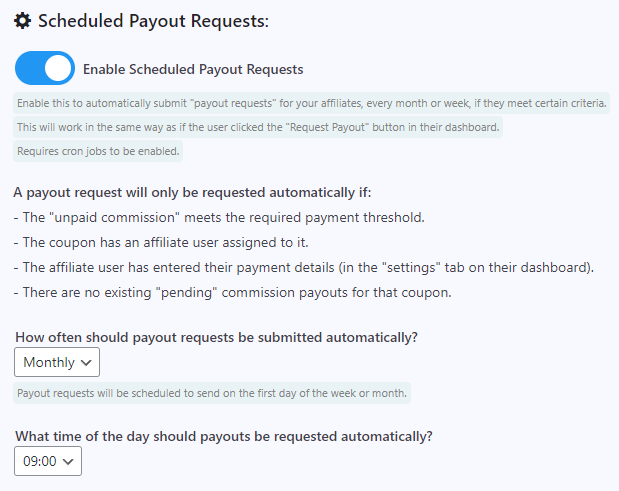Click the help text about automatically submitting payout requests
619x491 pixels.
point(311,103)
